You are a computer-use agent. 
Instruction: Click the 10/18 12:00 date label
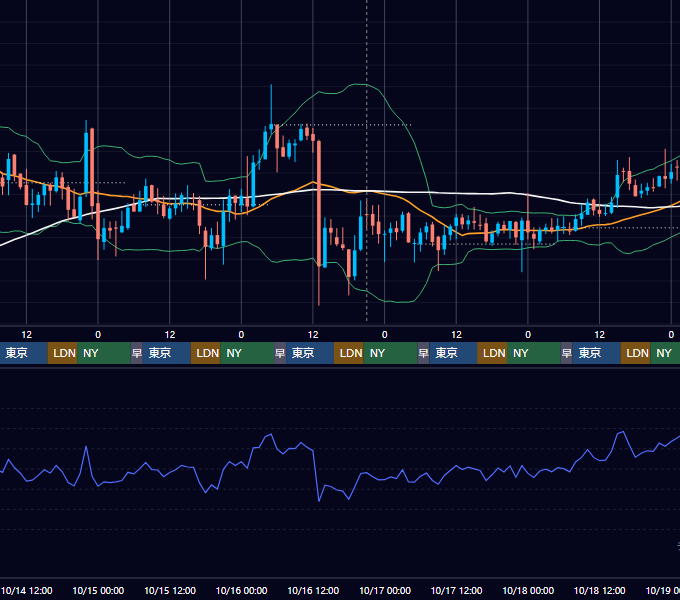tap(600, 590)
